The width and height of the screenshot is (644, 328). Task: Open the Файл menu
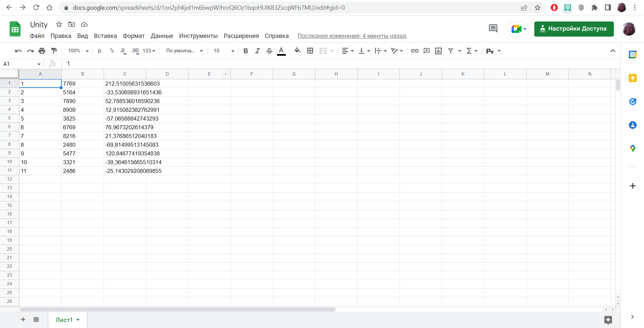tap(37, 36)
